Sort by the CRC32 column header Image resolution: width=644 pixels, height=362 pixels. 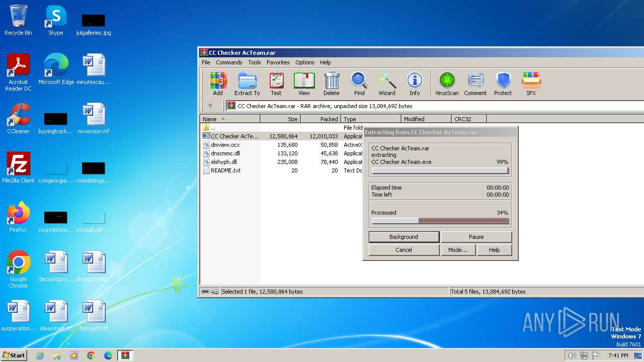click(469, 119)
